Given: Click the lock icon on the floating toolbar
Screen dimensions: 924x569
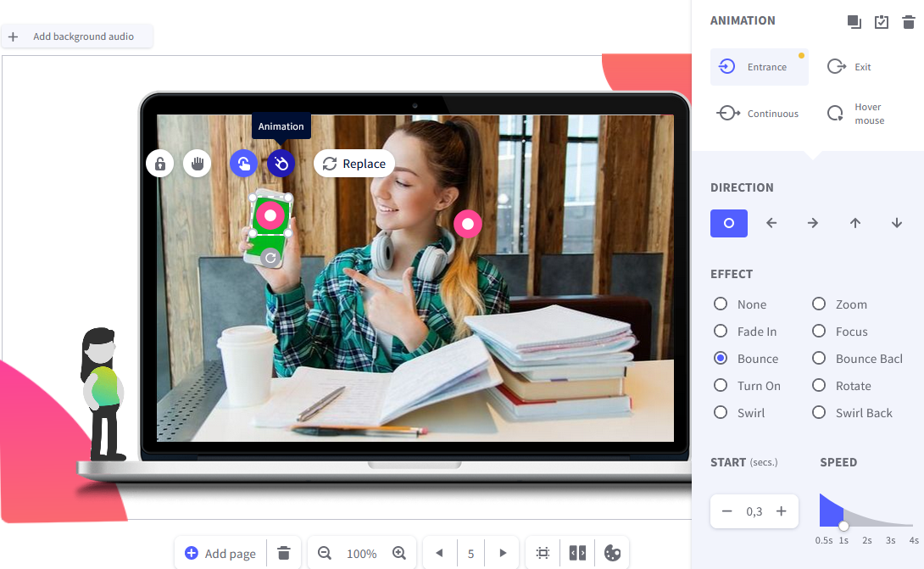Looking at the screenshot, I should pyautogui.click(x=159, y=164).
